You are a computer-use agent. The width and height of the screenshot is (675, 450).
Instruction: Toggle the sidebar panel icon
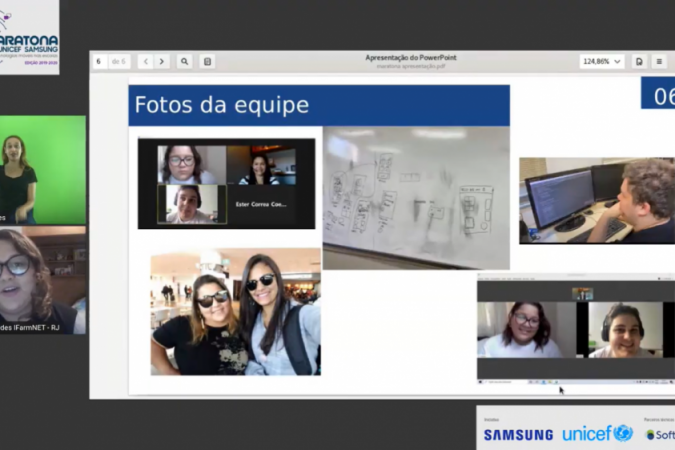point(207,62)
